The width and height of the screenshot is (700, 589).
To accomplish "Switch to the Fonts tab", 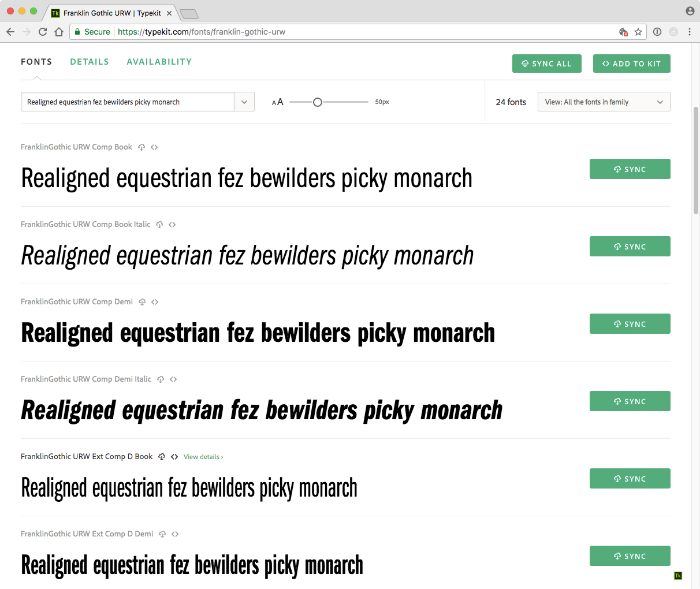I will (36, 62).
